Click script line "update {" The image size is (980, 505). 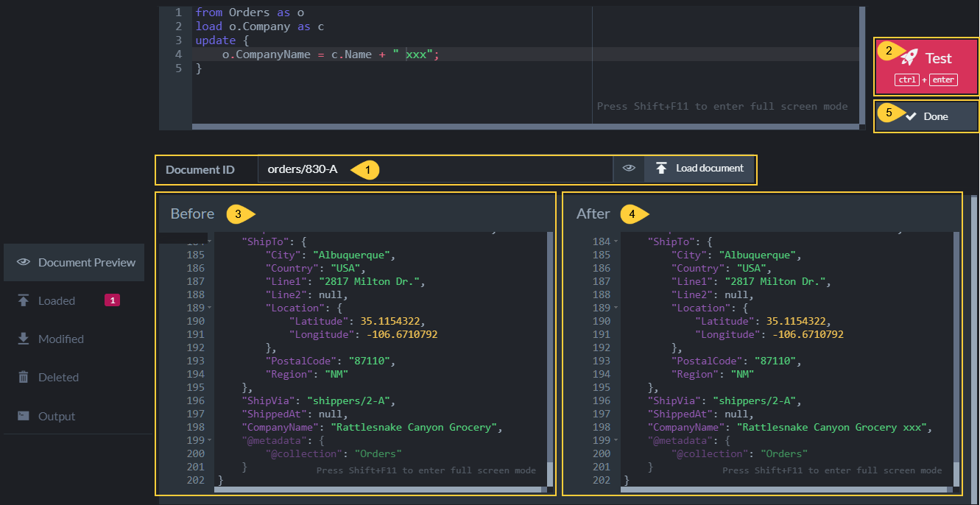tap(222, 40)
